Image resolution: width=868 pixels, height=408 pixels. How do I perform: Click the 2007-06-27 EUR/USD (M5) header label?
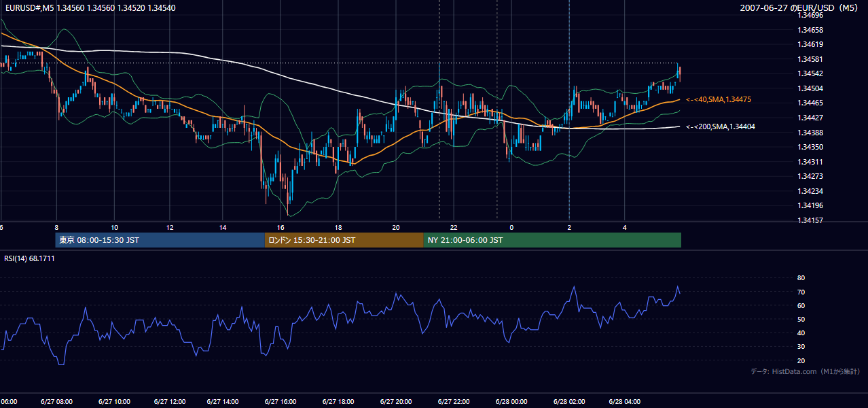800,8
